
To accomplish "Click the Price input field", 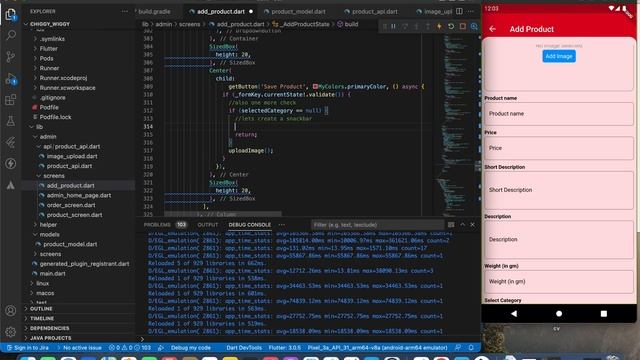I will pyautogui.click(x=559, y=148).
